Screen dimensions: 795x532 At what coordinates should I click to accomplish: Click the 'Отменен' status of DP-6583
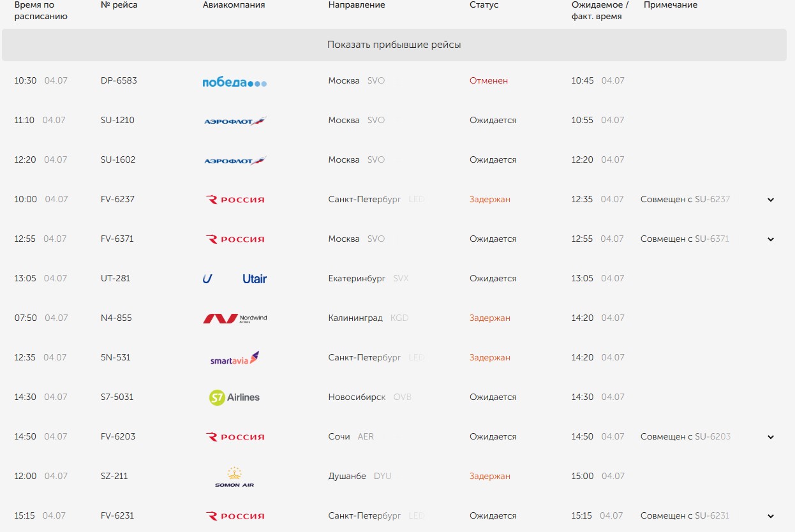pyautogui.click(x=489, y=80)
